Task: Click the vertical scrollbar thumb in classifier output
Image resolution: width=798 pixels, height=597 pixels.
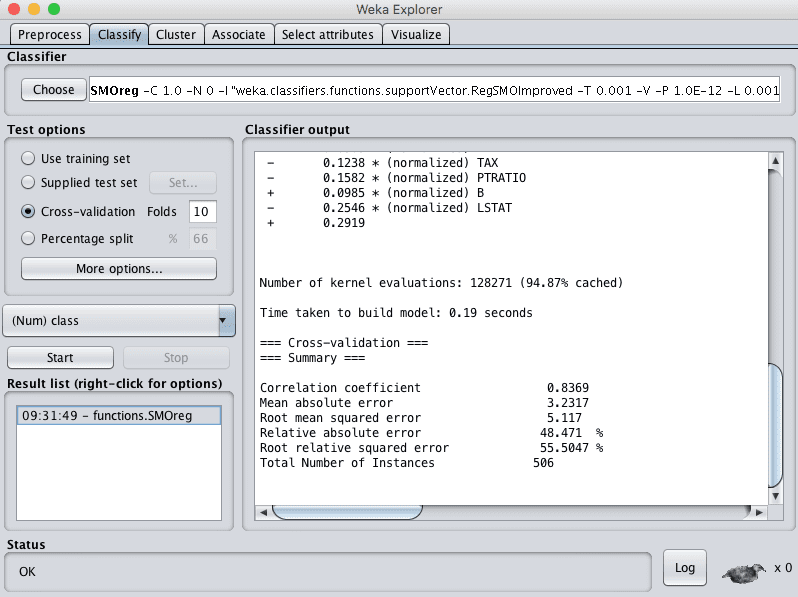Action: coord(775,425)
